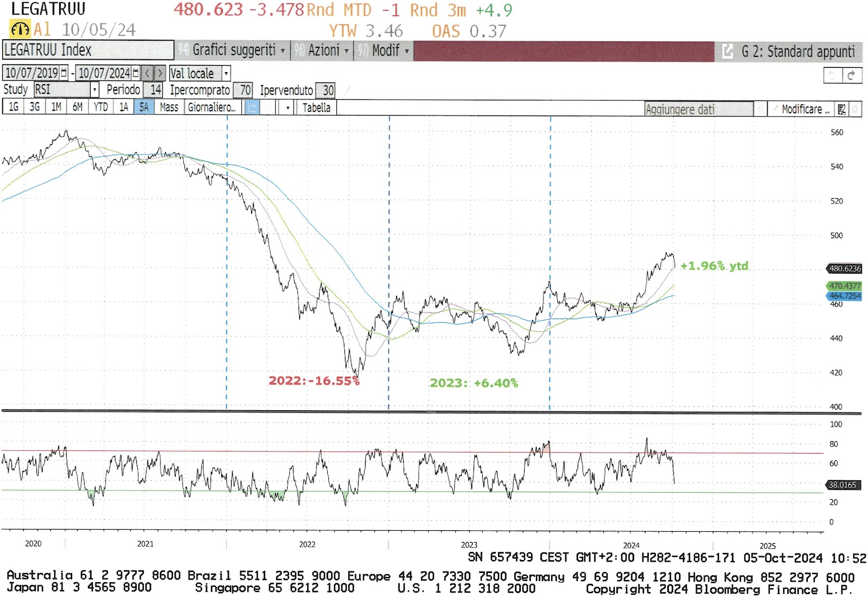Click blue moving average label 464.7254
Viewport: 868px width, 598px height.
point(844,296)
